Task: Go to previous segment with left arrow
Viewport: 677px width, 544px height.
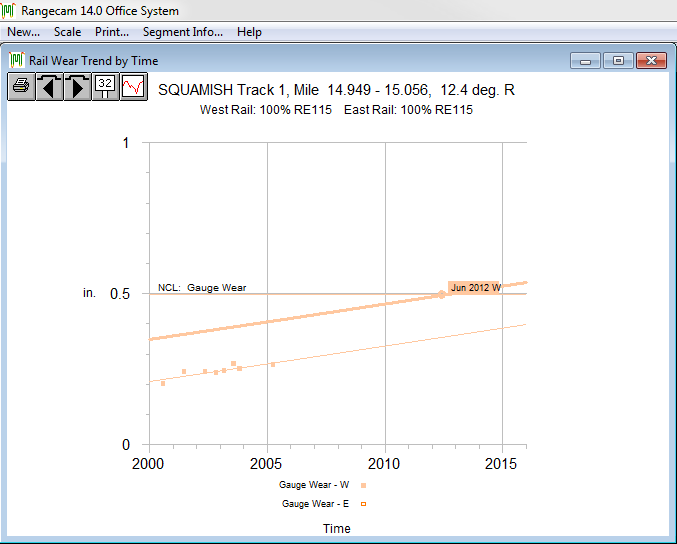Action: tap(49, 87)
